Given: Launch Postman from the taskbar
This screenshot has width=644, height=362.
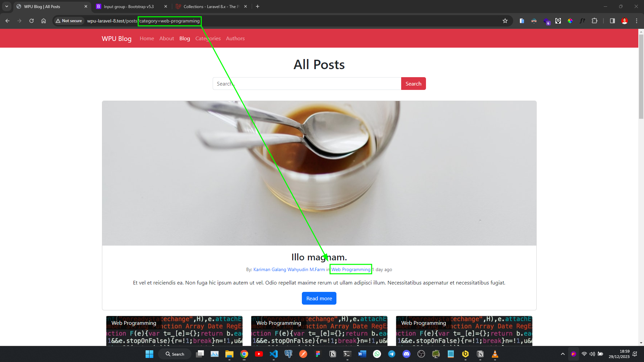Looking at the screenshot, I should click(x=303, y=354).
